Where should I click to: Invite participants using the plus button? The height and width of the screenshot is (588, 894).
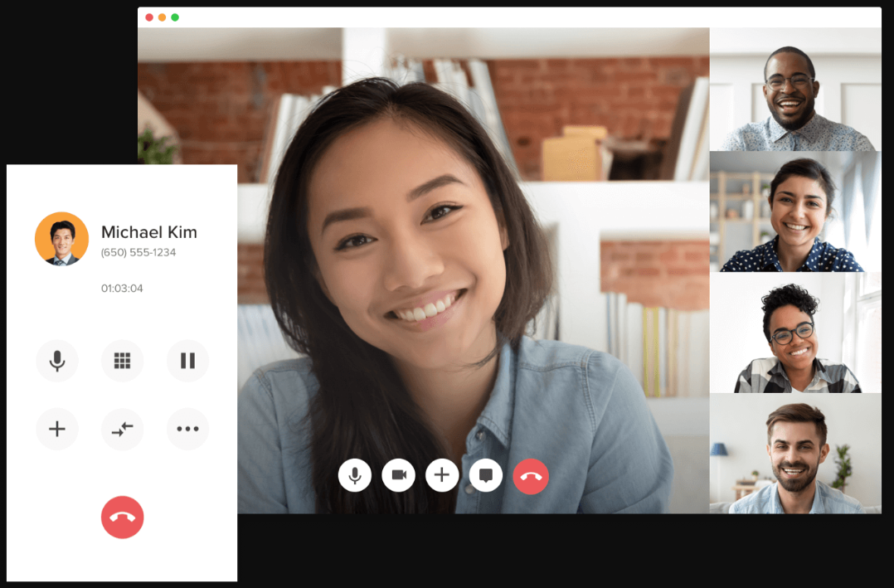[442, 475]
